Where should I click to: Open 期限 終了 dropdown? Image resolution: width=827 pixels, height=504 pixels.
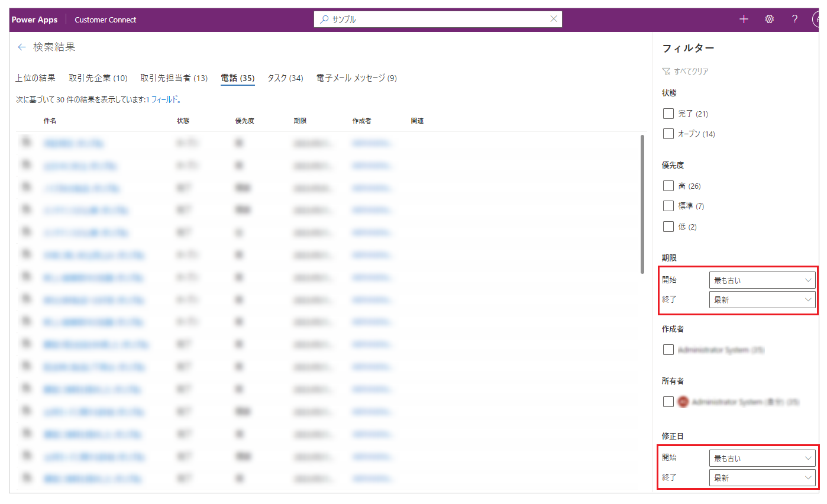(762, 300)
